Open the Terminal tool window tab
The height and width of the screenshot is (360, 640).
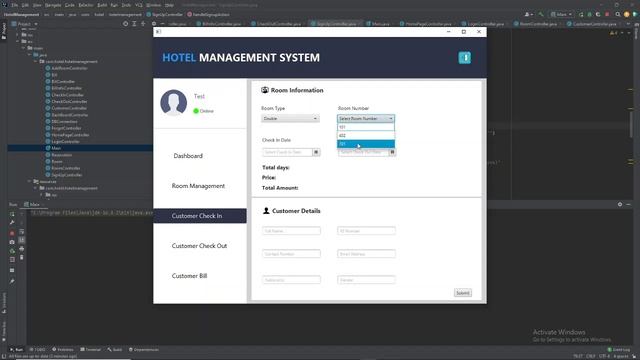pyautogui.click(x=91, y=350)
